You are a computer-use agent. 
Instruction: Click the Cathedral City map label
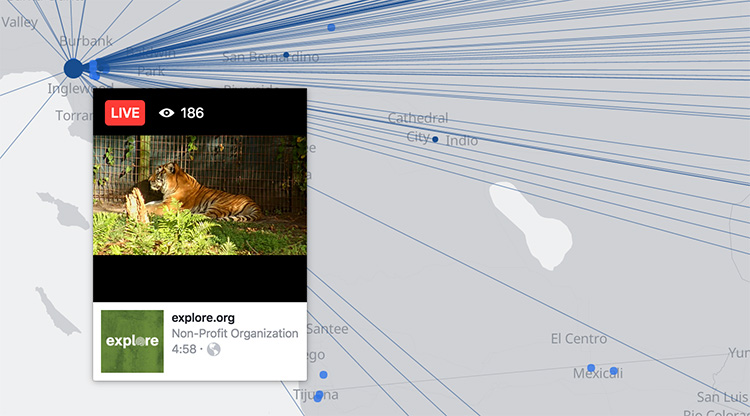pyautogui.click(x=418, y=127)
